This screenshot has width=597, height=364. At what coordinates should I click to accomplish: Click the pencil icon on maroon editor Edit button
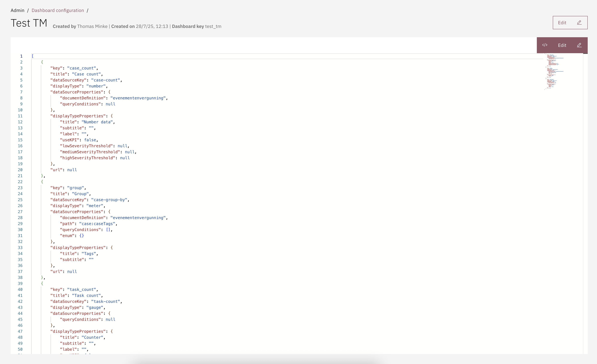[579, 45]
